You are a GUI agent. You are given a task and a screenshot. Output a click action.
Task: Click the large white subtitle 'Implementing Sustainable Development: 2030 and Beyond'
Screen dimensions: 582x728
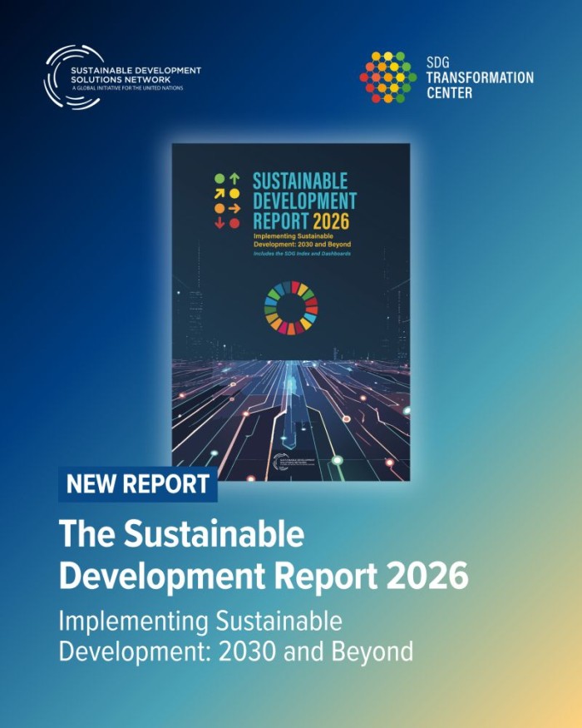(236, 636)
